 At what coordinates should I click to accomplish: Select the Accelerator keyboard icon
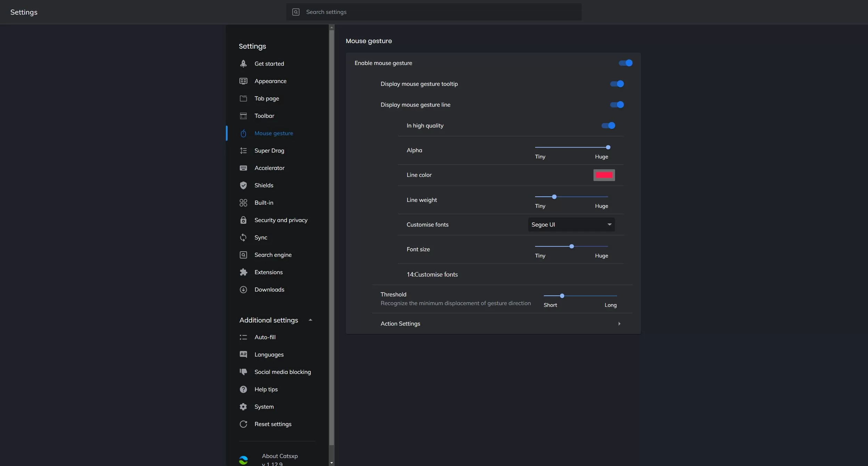(x=244, y=168)
